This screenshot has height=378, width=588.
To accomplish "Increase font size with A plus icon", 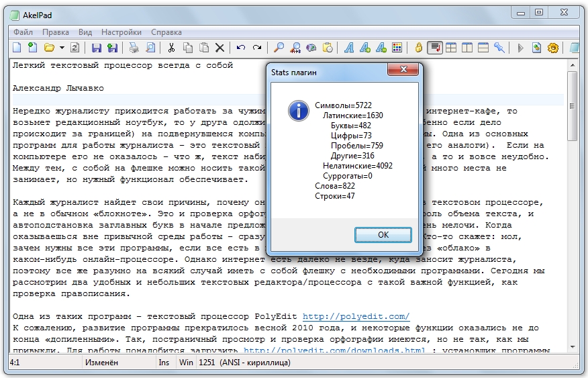I will [x=365, y=48].
